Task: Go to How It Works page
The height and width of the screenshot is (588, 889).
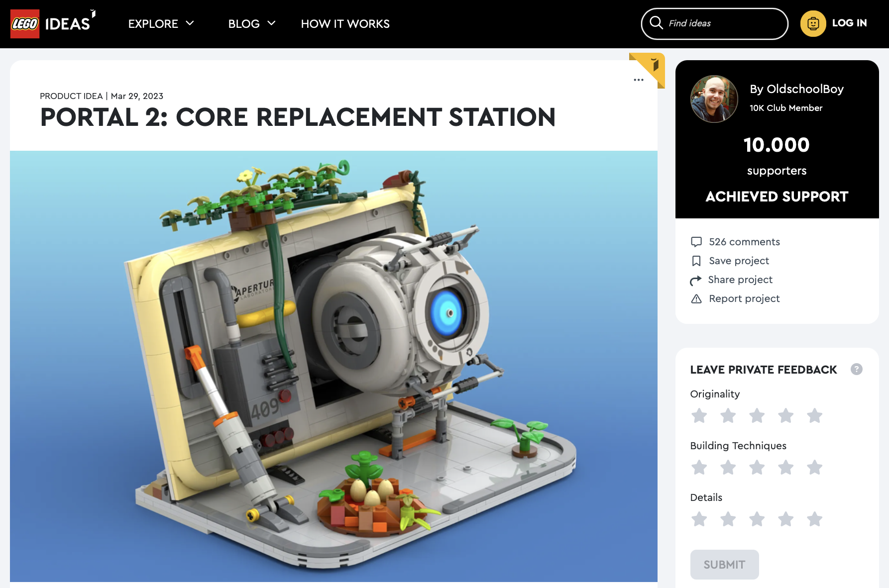Action: pyautogui.click(x=345, y=24)
